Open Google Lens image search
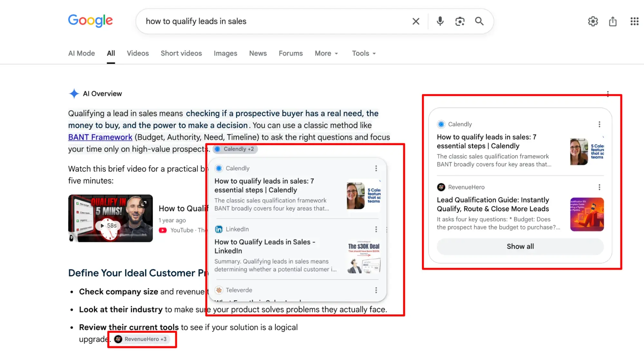 [460, 21]
